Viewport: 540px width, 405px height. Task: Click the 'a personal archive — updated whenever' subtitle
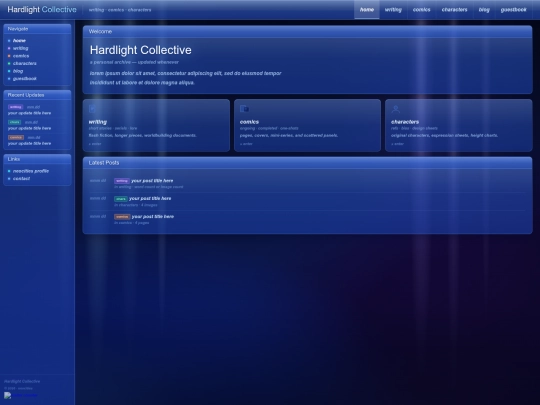[x=134, y=62]
